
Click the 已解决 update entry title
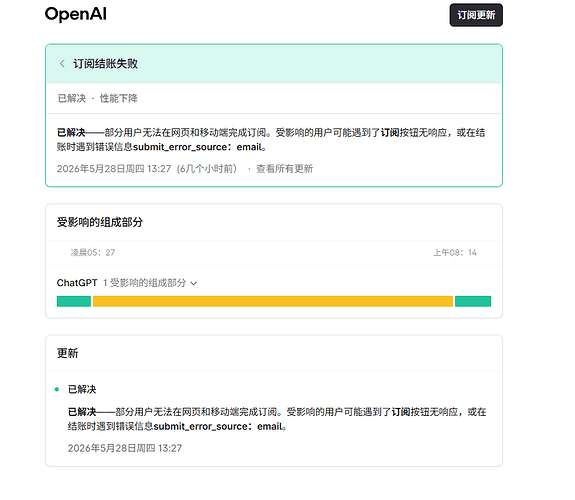coord(82,389)
